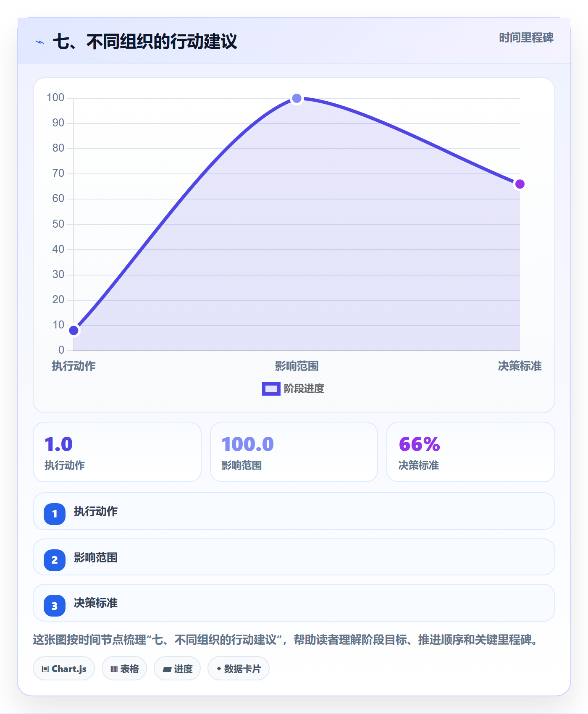Click the 20 y-axis tick label
The image size is (588, 714).
58,299
